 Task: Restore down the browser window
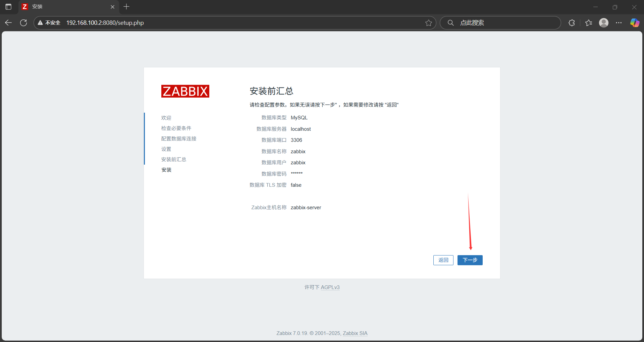click(x=615, y=7)
